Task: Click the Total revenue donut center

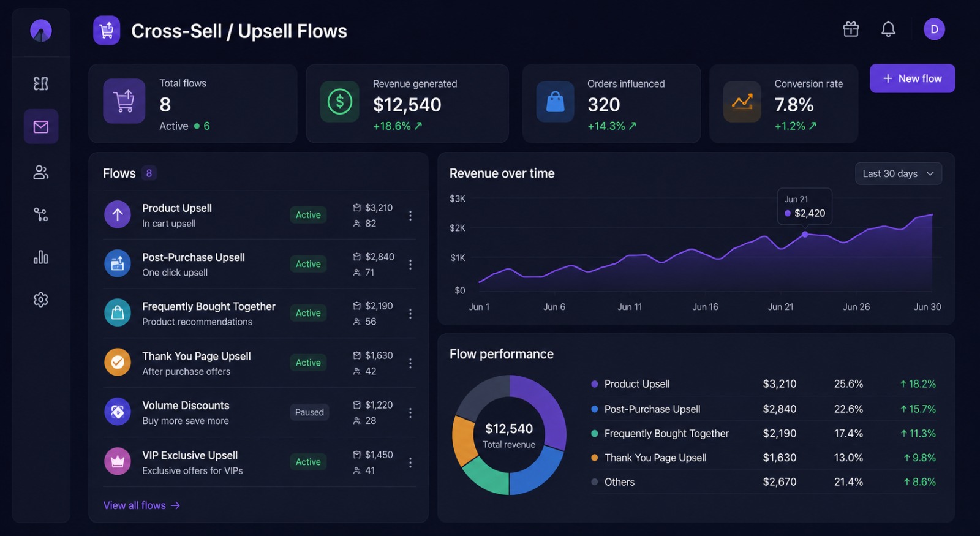Action: click(509, 435)
